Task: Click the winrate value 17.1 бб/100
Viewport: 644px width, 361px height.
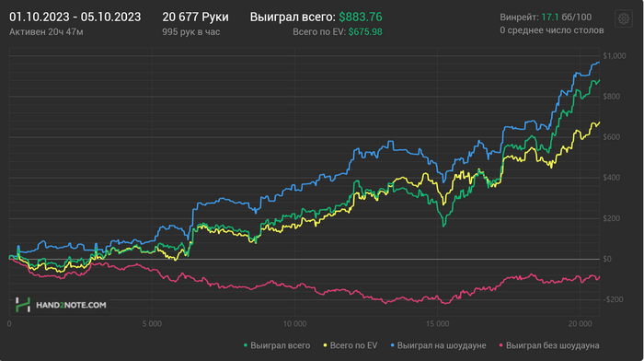Action: (567, 17)
